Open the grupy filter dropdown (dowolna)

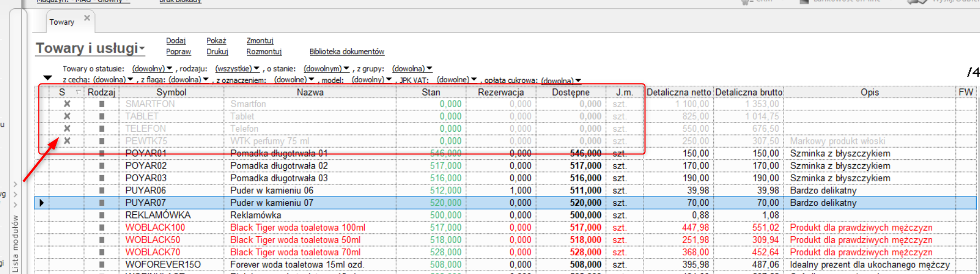click(x=412, y=69)
